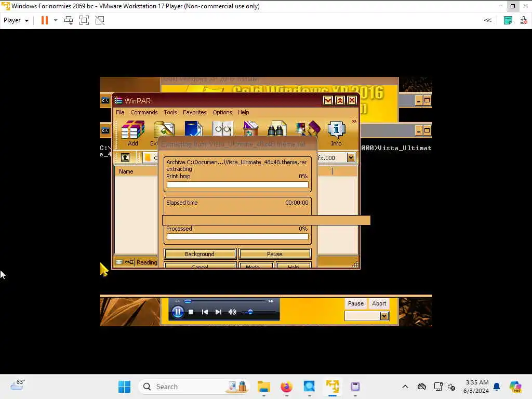Open Firefox from the taskbar
Viewport: 532px width, 399px height.
pyautogui.click(x=287, y=387)
